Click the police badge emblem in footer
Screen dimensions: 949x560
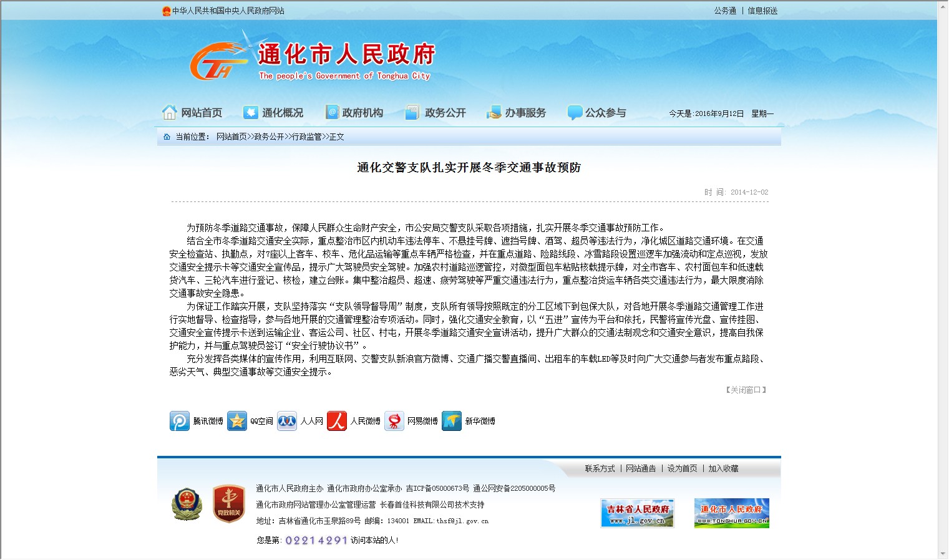(x=187, y=504)
